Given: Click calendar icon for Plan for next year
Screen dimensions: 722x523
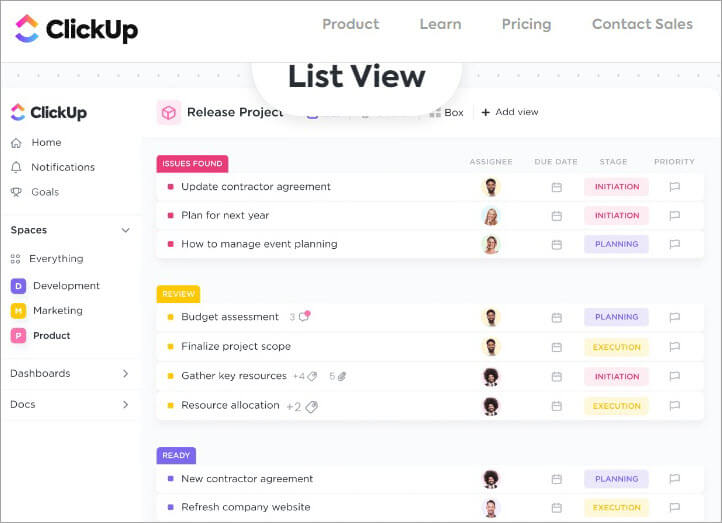Looking at the screenshot, I should [x=557, y=215].
